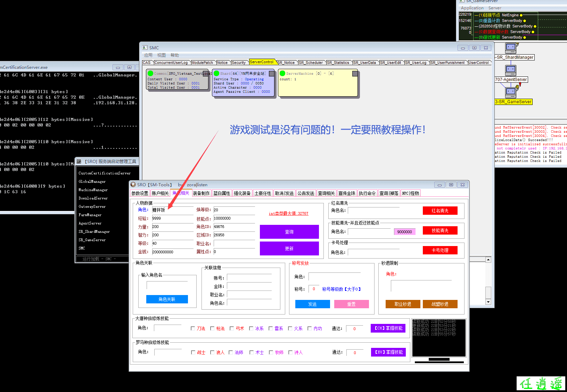Click the (202850)怪物计数 ServerBody graph entry
567x392 pixels.
(506, 26)
